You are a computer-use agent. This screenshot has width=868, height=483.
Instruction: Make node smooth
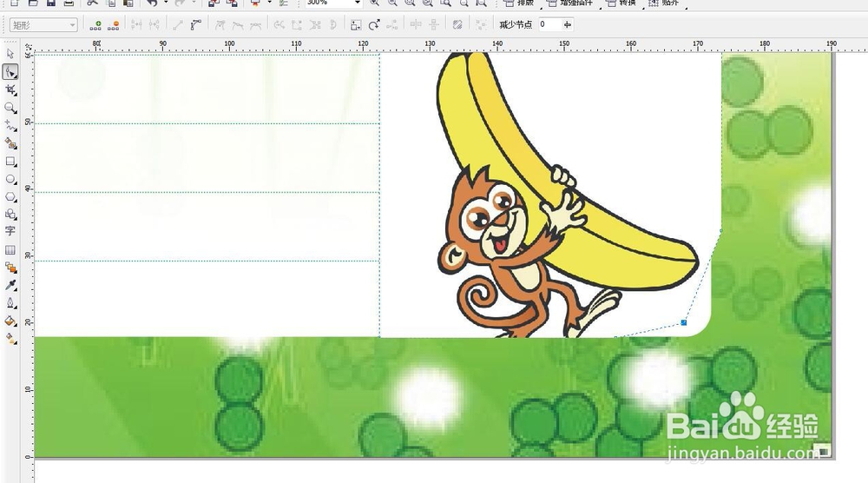238,25
